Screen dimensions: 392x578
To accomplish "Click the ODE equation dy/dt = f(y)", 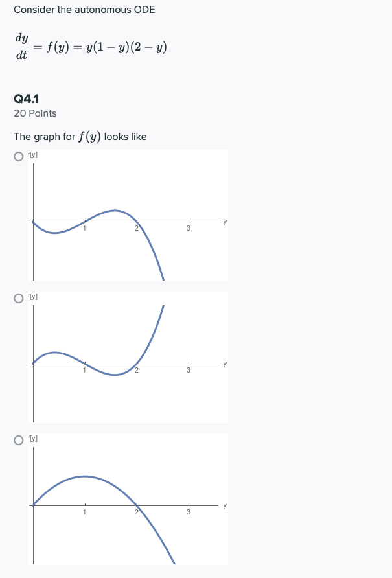I will pos(91,46).
